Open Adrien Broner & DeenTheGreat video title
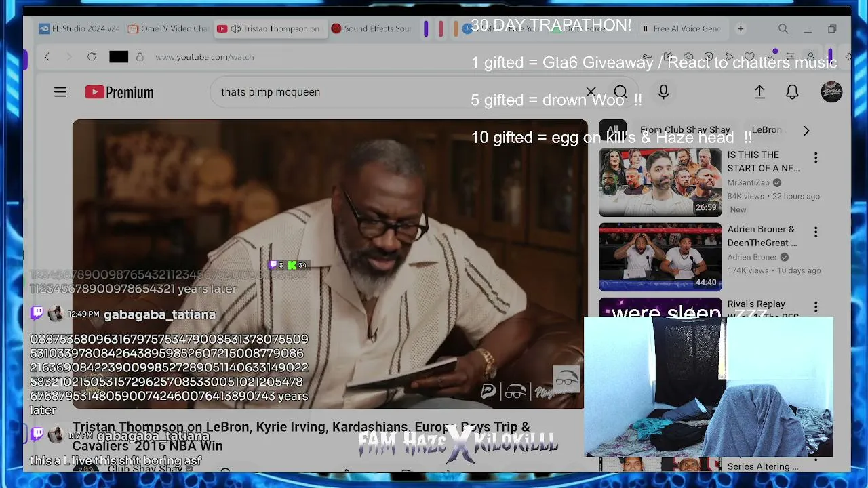868x488 pixels. pos(762,236)
